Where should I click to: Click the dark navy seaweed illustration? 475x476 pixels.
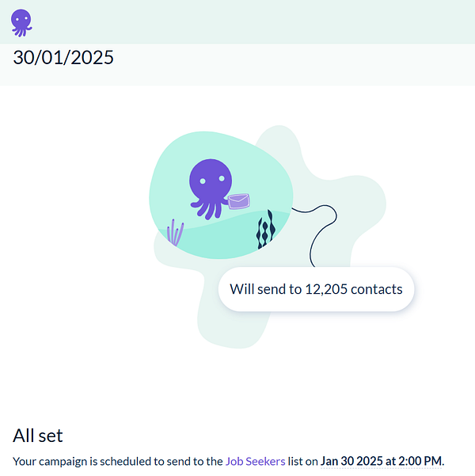click(x=266, y=229)
